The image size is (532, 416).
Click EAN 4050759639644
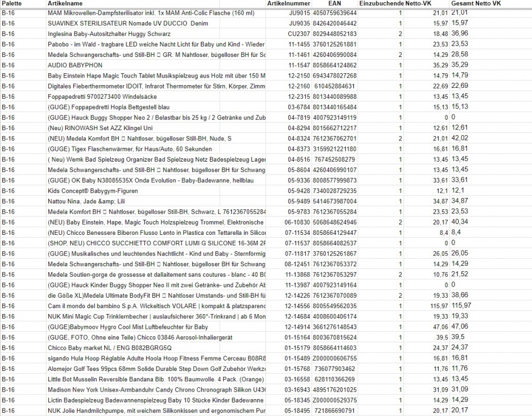pyautogui.click(x=335, y=13)
